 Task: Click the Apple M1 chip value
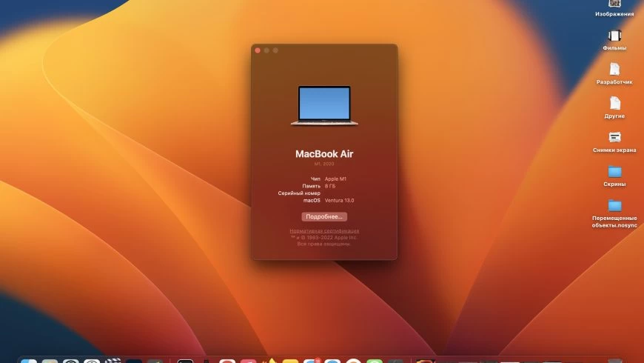coord(335,179)
